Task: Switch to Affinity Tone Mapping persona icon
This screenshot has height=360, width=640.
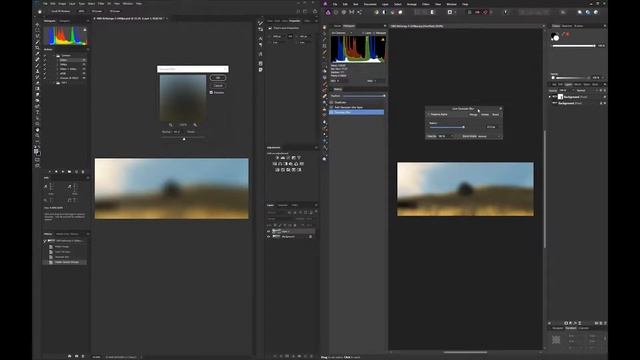Action: coord(351,12)
